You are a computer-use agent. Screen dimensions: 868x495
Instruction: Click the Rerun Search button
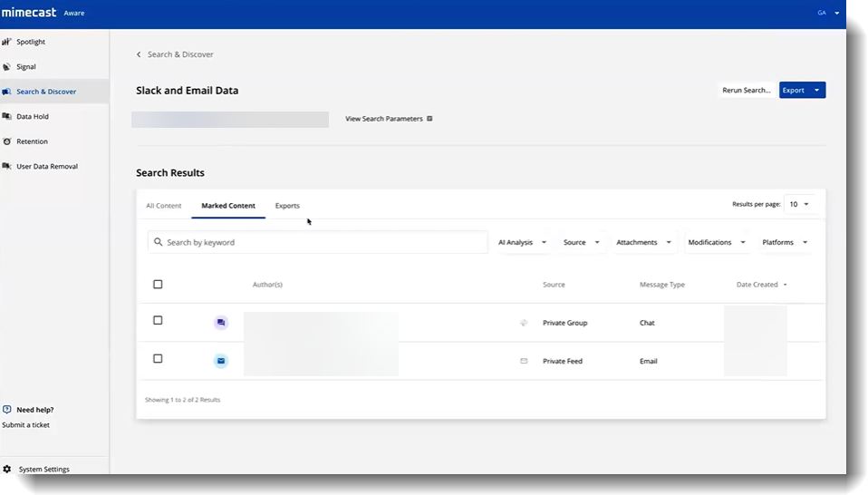tap(747, 91)
